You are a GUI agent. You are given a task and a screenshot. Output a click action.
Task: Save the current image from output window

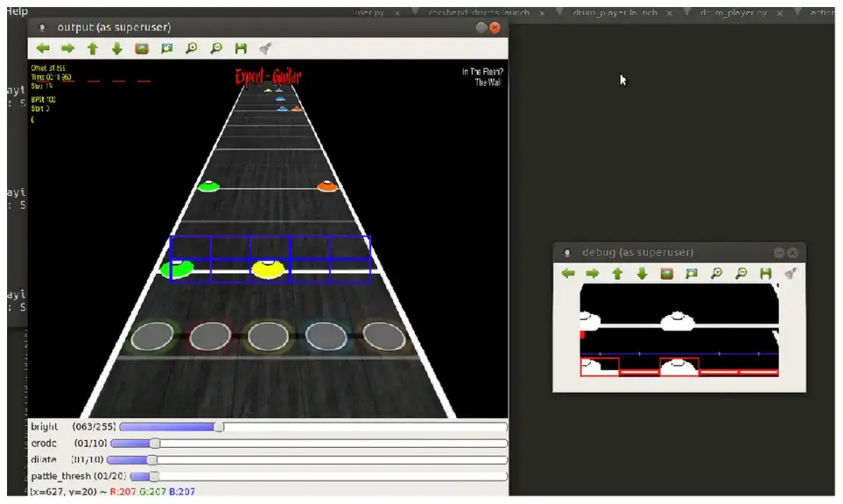point(241,48)
